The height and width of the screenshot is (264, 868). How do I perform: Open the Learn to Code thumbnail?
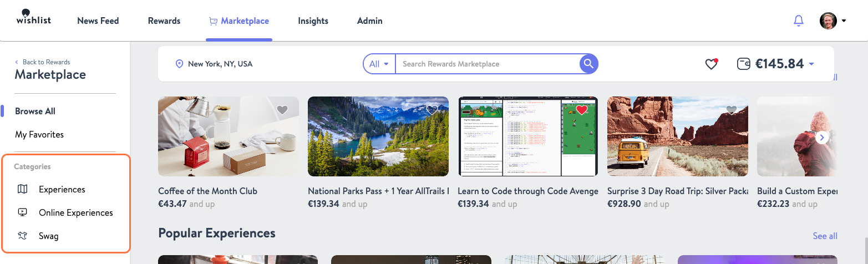click(528, 136)
